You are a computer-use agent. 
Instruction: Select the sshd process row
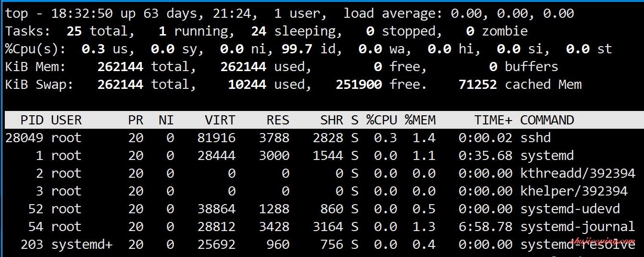322,138
